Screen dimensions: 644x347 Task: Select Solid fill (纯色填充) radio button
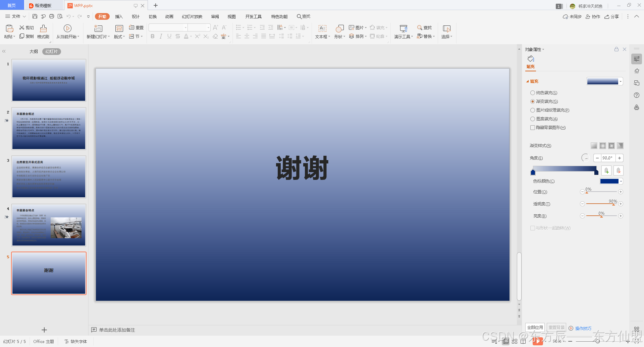[533, 93]
